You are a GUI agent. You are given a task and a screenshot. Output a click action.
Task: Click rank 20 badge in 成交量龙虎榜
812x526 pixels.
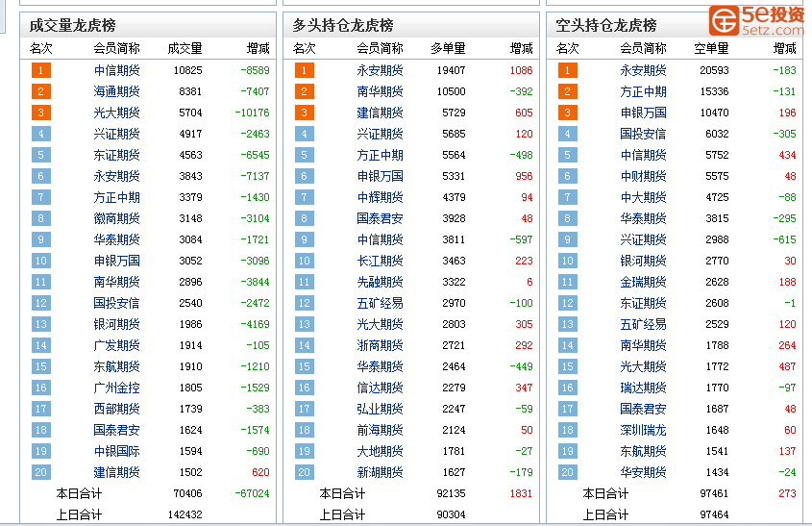41,472
